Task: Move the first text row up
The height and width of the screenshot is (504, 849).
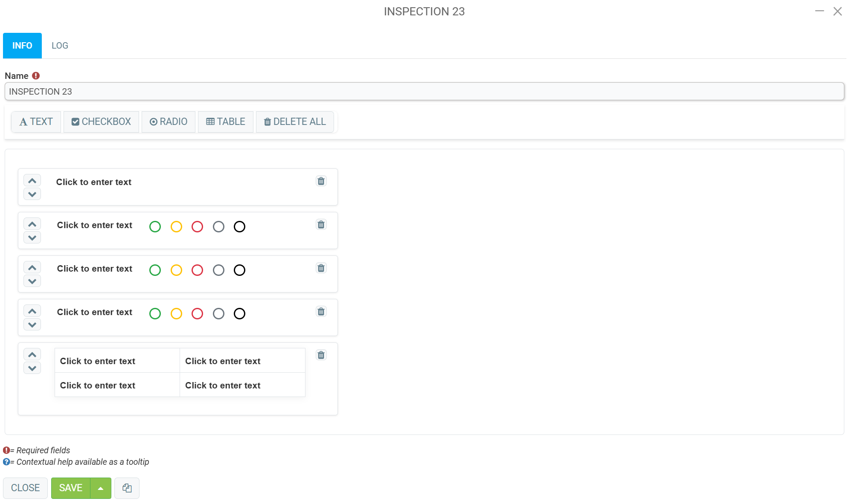Action: click(32, 180)
